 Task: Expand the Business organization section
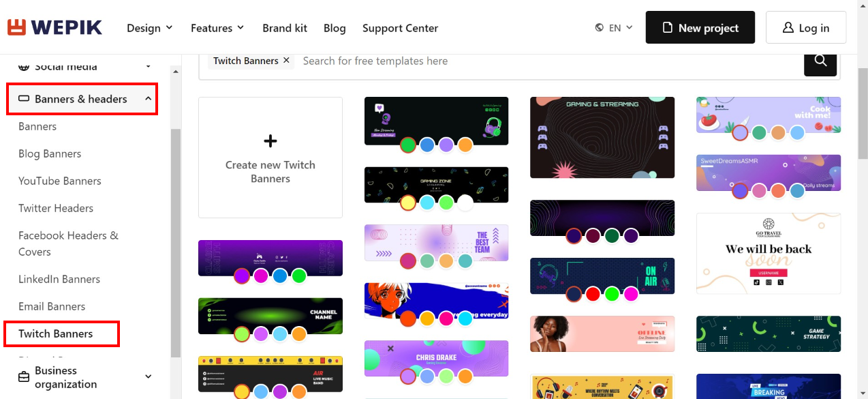pos(148,376)
